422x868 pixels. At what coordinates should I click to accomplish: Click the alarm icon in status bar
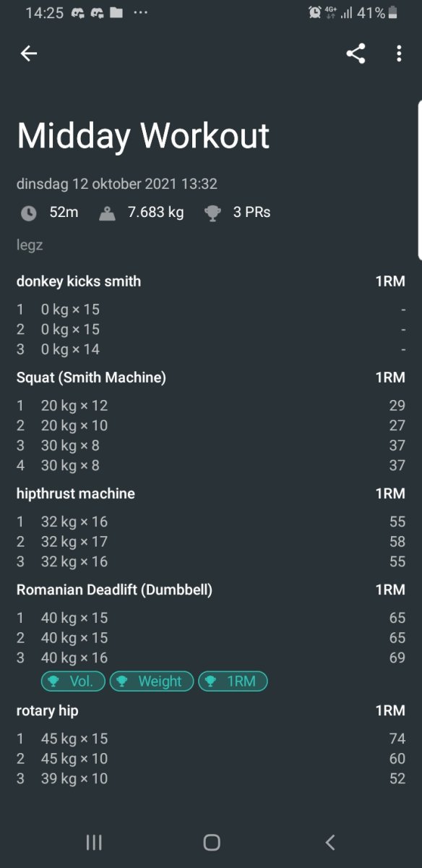point(314,12)
